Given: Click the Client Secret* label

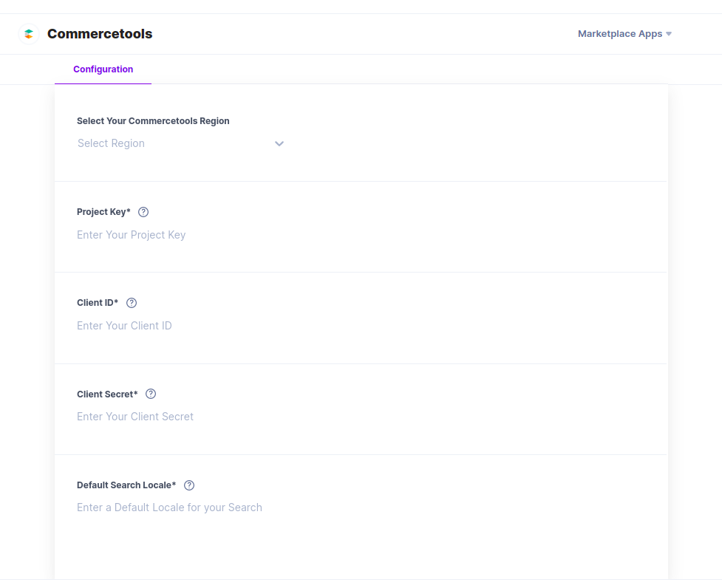Looking at the screenshot, I should pos(107,394).
